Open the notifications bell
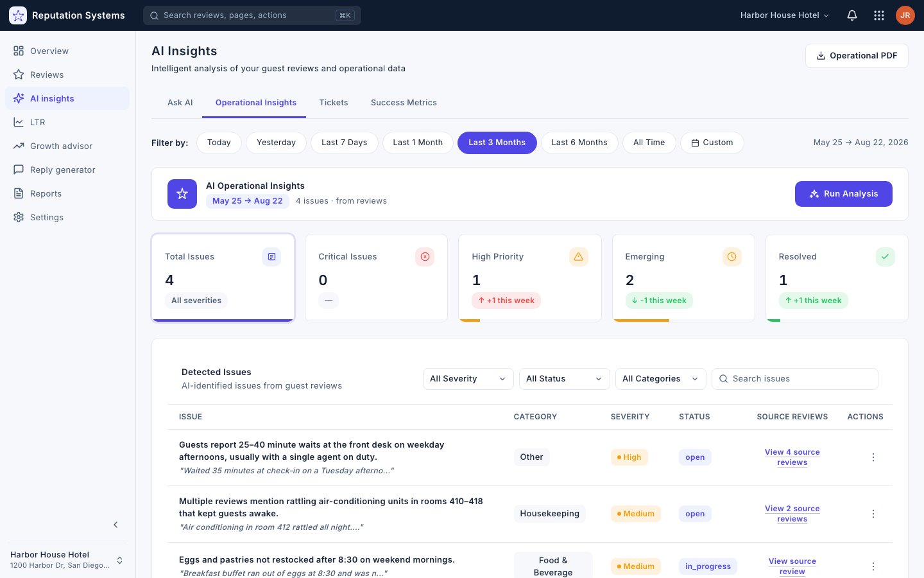 852,15
